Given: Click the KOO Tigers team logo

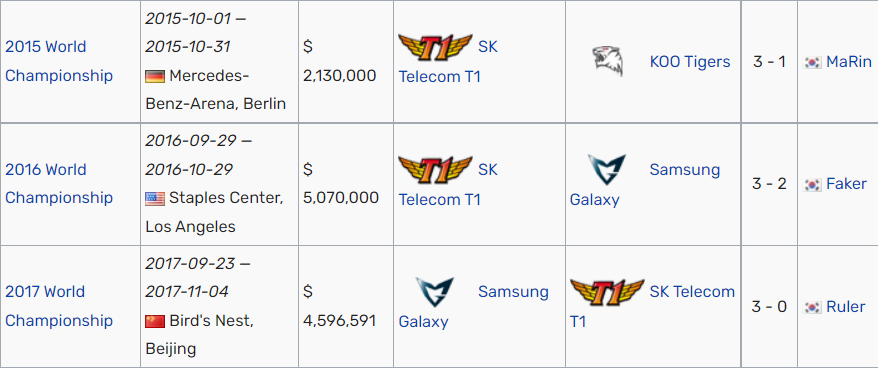Looking at the screenshot, I should click(608, 61).
